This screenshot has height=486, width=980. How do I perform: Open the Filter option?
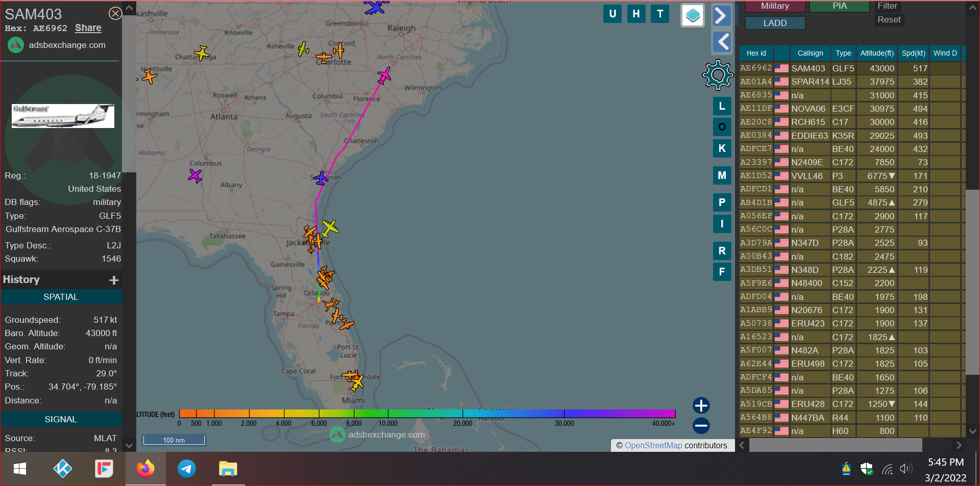point(887,6)
